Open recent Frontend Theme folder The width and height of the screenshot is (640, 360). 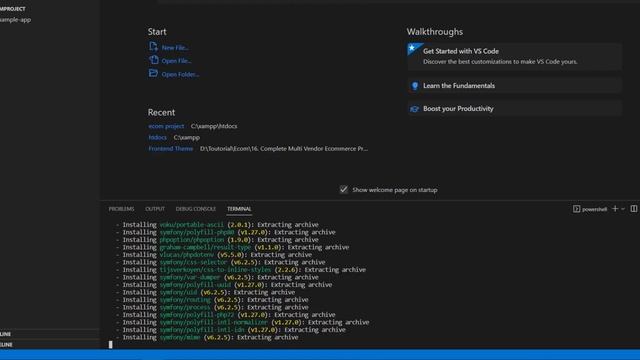(171, 149)
